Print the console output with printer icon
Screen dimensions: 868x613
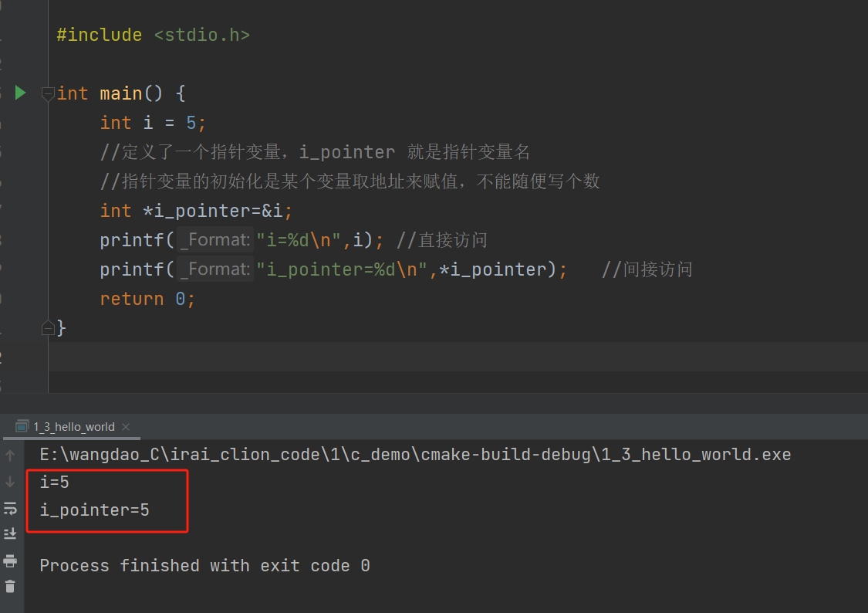coord(10,561)
